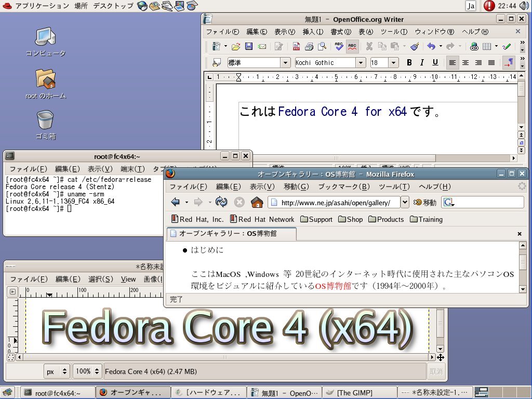Open the Table dropdown arrow in Writer's toolbar

click(496, 46)
